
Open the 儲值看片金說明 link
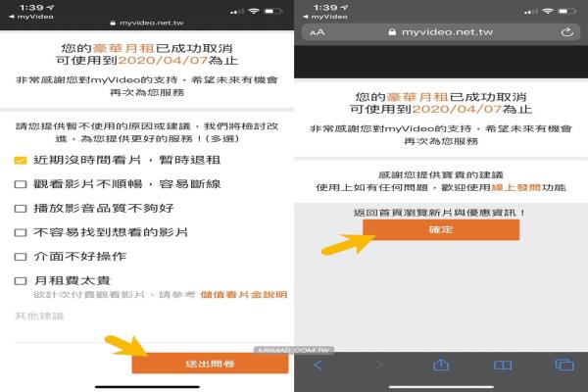pos(244,294)
